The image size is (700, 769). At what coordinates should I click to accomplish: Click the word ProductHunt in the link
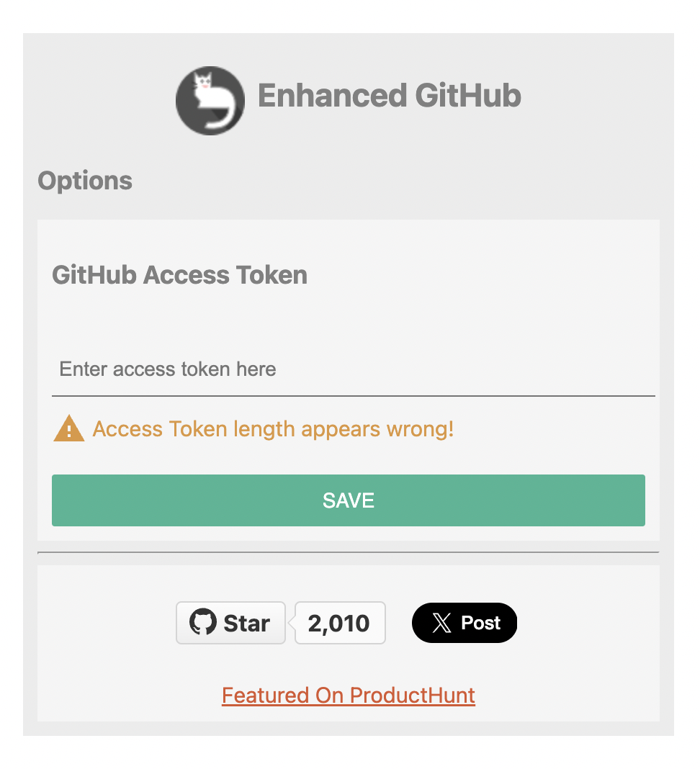pyautogui.click(x=412, y=696)
